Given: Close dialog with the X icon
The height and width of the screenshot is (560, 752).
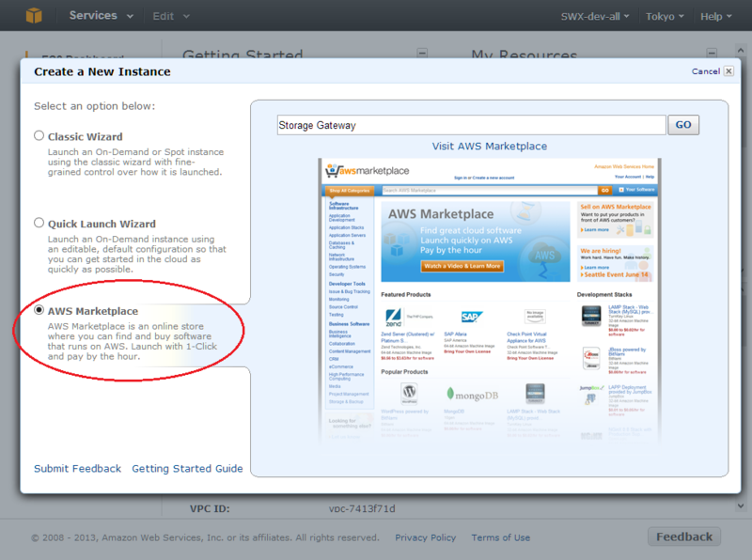Looking at the screenshot, I should [728, 71].
